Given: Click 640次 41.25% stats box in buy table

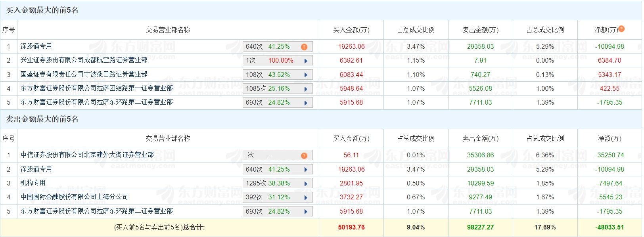Looking at the screenshot, I should tap(278, 47).
